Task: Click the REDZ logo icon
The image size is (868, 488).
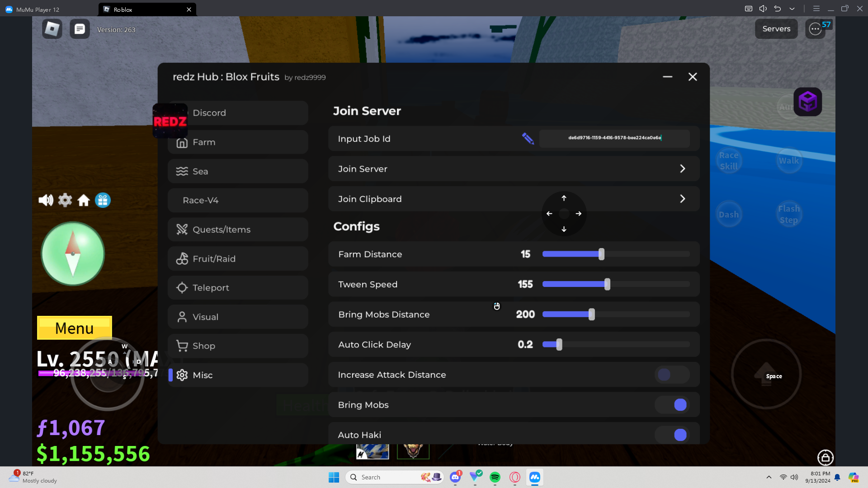Action: point(170,121)
